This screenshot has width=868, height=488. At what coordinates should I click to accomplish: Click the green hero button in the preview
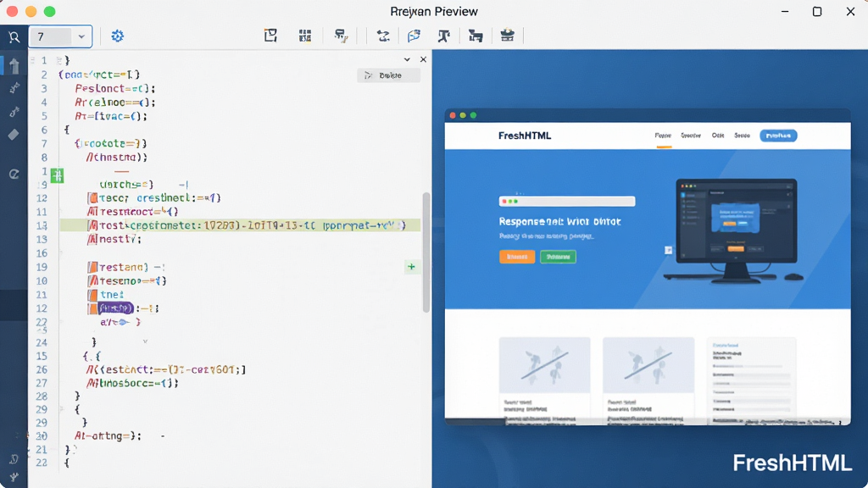pyautogui.click(x=558, y=257)
